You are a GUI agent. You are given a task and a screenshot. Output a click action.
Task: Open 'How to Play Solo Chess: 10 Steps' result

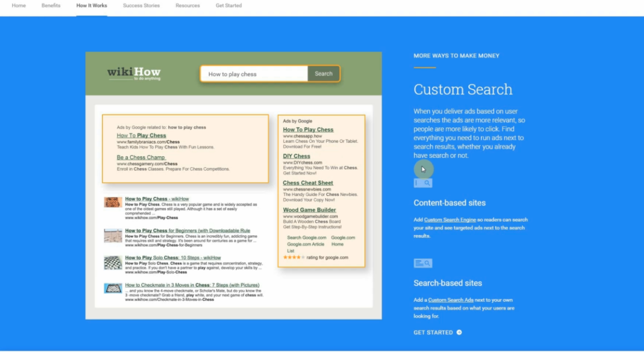click(173, 258)
